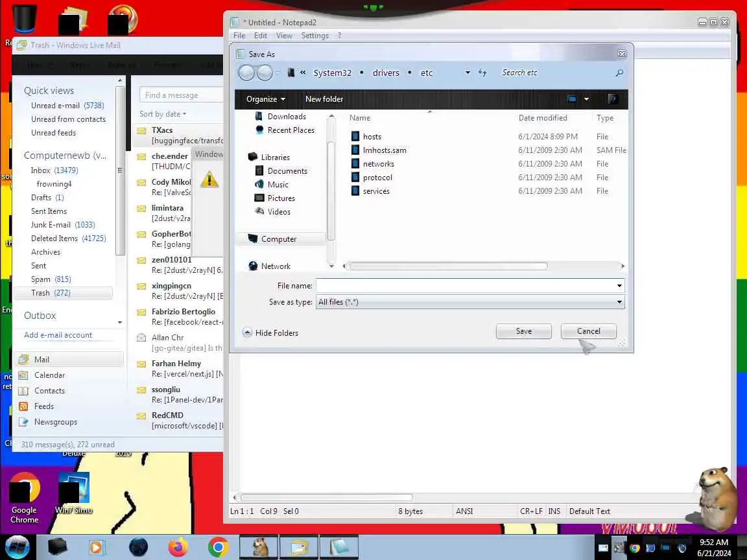Collapse folders with the Hide Folders toggle
This screenshot has height=560, width=747.
pos(270,333)
